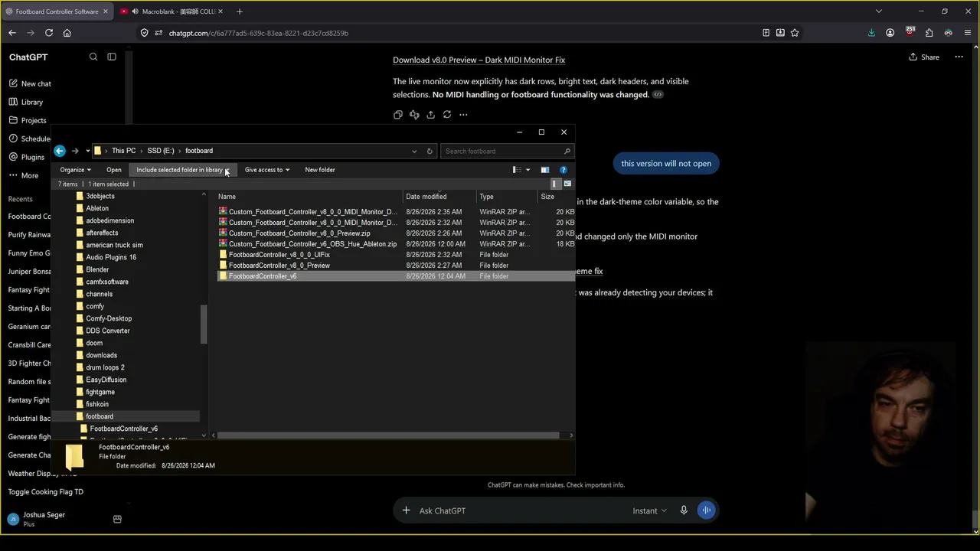Switch Explorer to large icons view

[x=567, y=184]
